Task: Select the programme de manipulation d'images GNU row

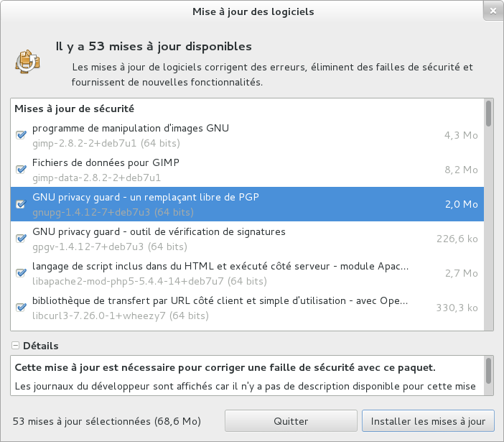Action: point(215,135)
